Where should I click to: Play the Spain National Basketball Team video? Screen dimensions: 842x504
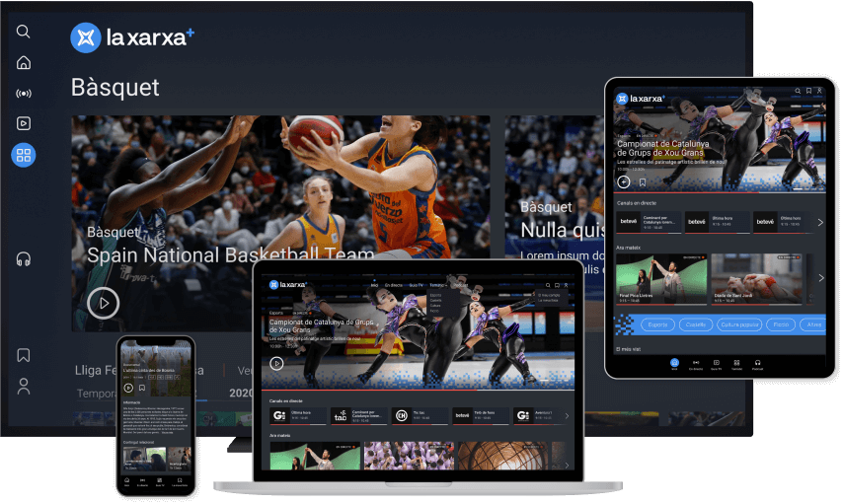click(103, 303)
